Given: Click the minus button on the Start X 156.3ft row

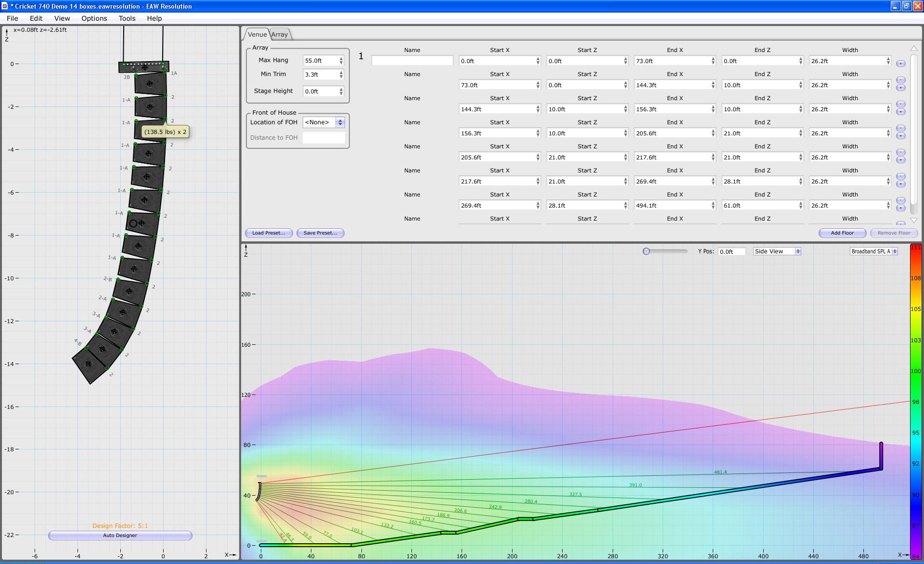Looking at the screenshot, I should (900, 128).
